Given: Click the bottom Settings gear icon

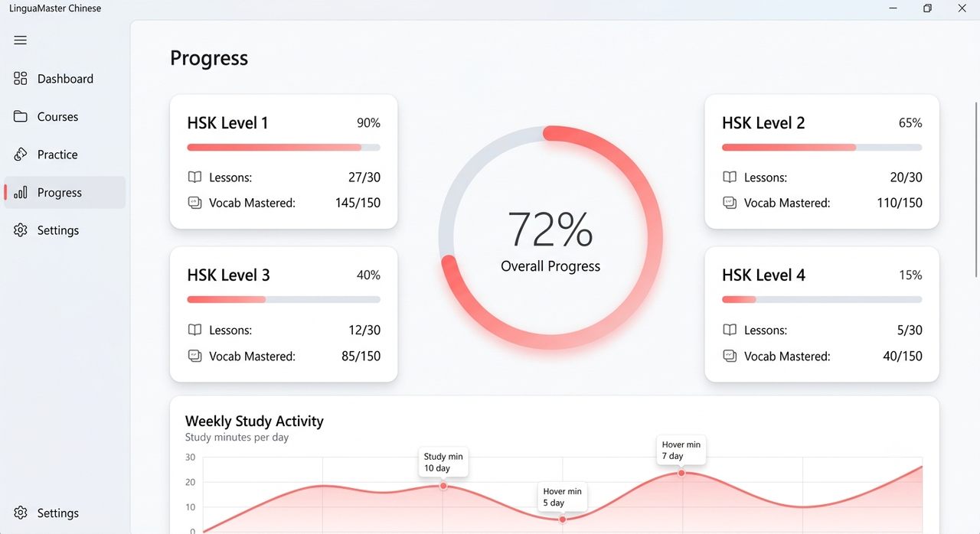Looking at the screenshot, I should click(21, 513).
